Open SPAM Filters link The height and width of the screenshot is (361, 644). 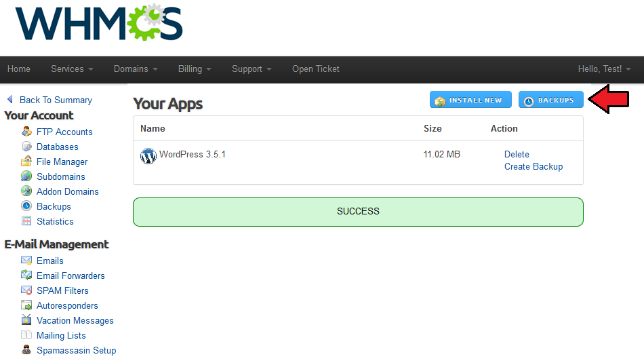tap(62, 290)
